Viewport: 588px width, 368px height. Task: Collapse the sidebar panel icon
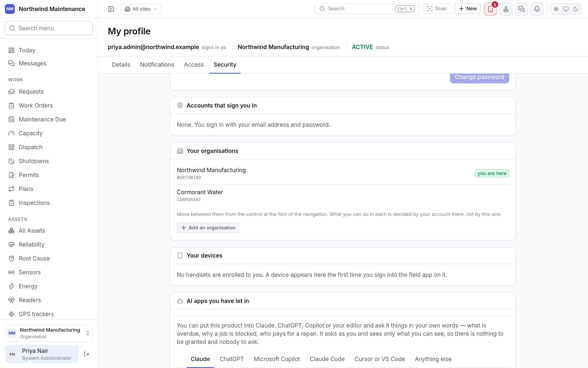pyautogui.click(x=111, y=9)
